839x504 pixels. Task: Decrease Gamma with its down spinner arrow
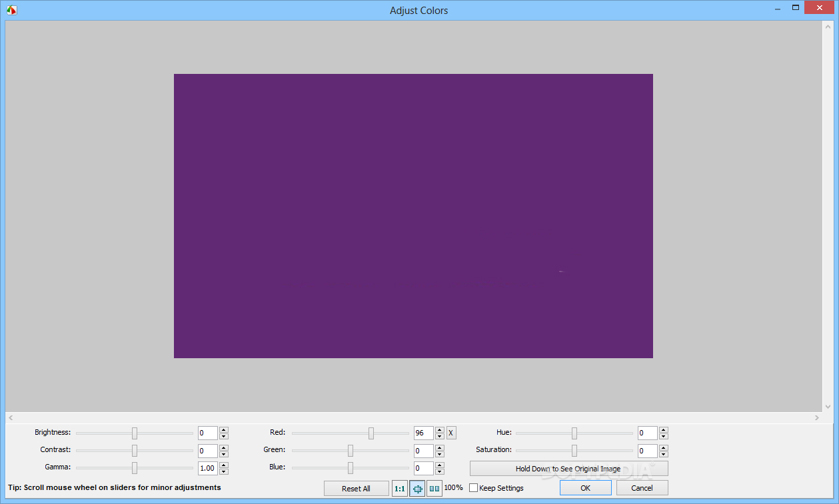click(x=224, y=471)
